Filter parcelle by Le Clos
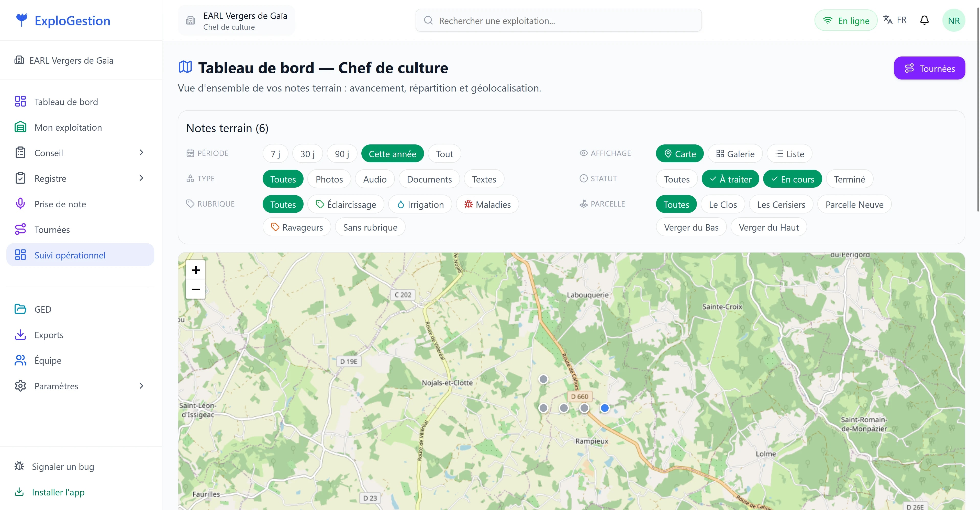The height and width of the screenshot is (510, 980). pyautogui.click(x=723, y=204)
